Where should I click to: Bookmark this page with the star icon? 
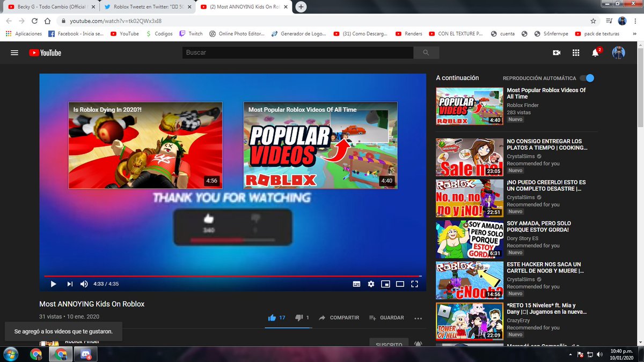(x=593, y=21)
